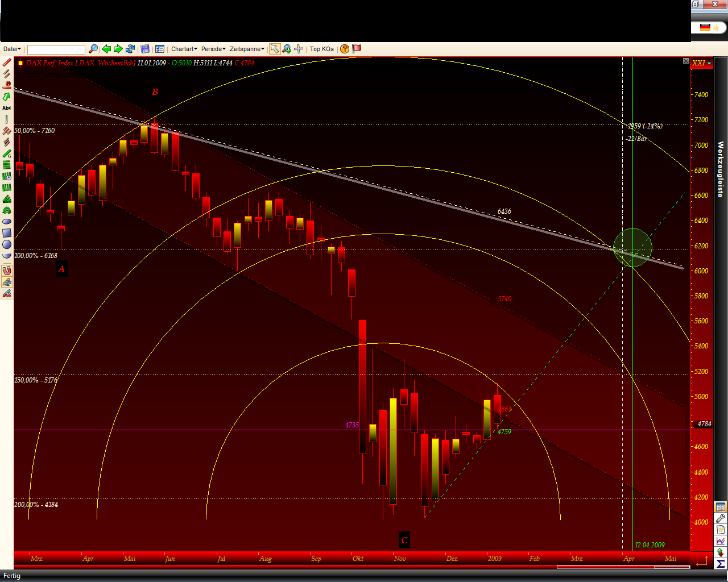Click the 50,00% - 7160 Fibonacci label
This screenshot has height=582, width=728.
[x=35, y=131]
